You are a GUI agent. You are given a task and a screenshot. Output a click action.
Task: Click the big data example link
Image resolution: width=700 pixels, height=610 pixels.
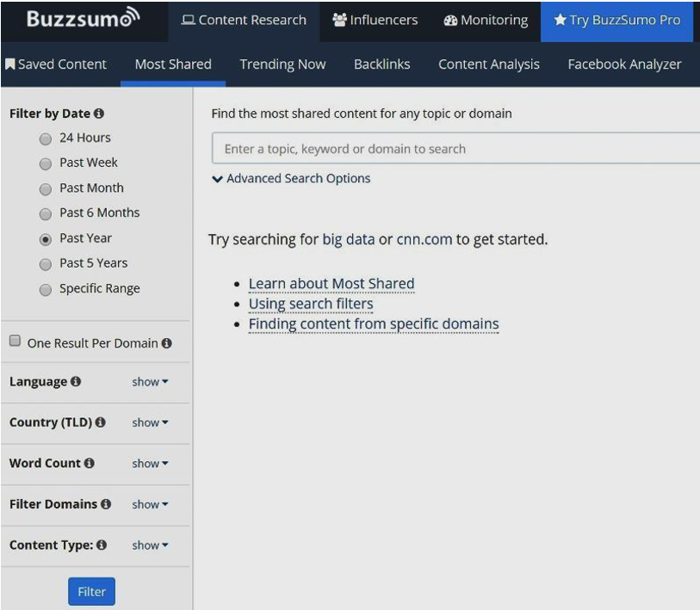click(349, 240)
